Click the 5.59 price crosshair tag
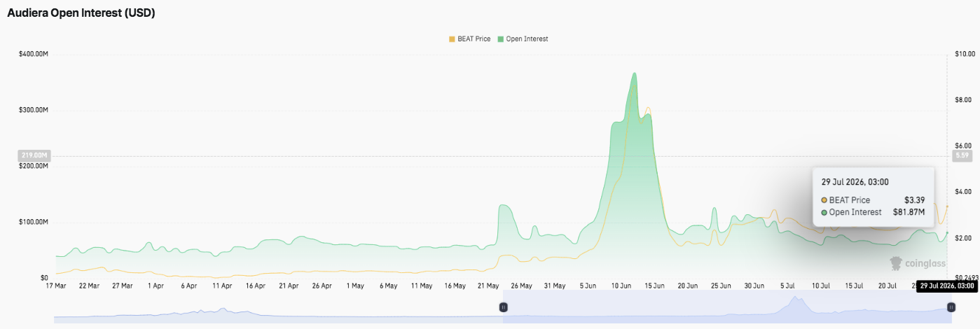 tap(962, 155)
